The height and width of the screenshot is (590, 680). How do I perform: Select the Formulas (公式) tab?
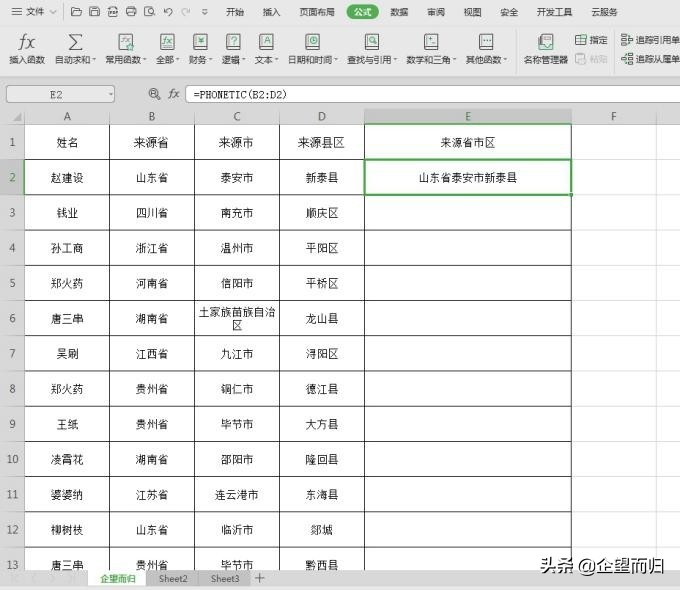click(363, 12)
